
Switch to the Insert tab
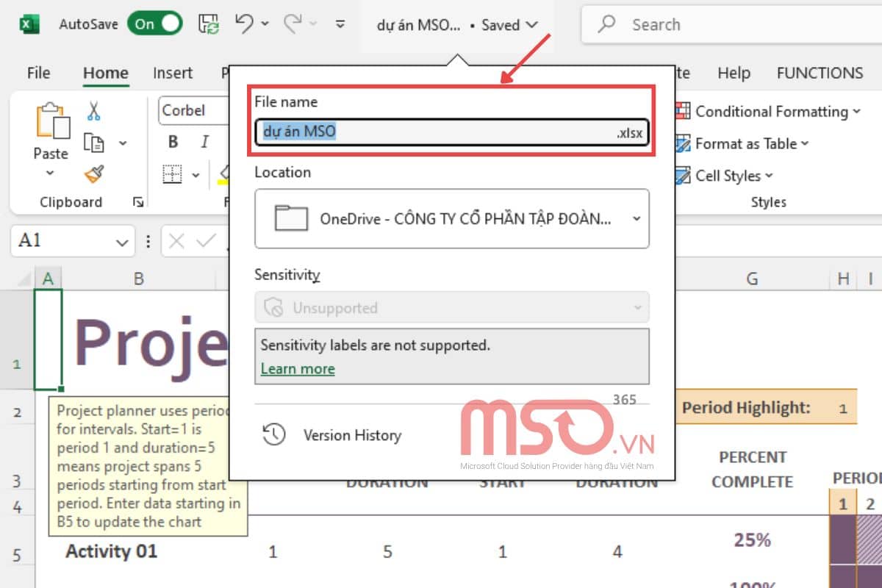173,73
